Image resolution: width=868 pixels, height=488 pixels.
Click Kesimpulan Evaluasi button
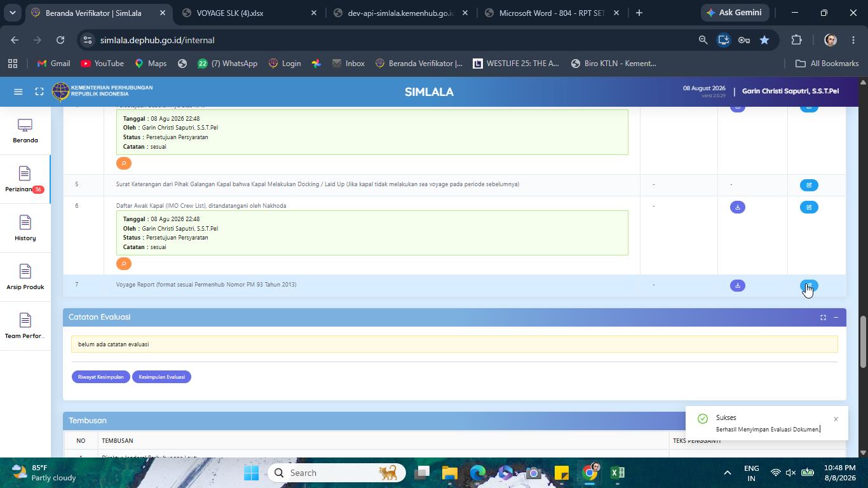pyautogui.click(x=161, y=377)
